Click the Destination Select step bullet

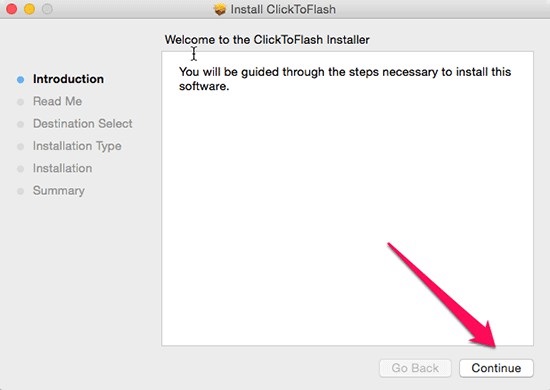[x=20, y=124]
